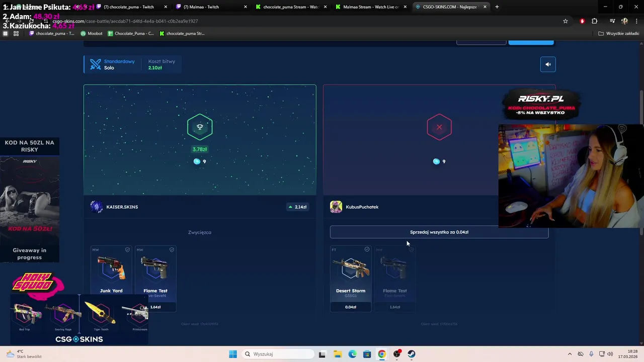This screenshot has height=362, width=644.
Task: Open volume control in system tray
Action: click(610, 354)
